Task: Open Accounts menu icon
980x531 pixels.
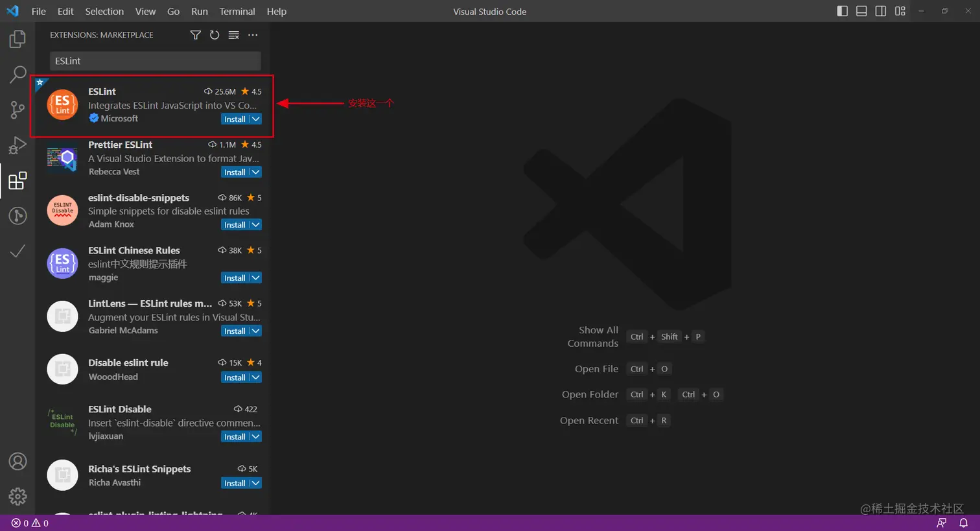Action: coord(17,462)
